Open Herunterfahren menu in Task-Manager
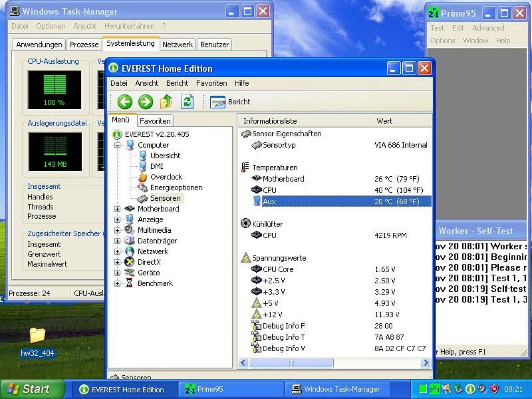 (129, 26)
